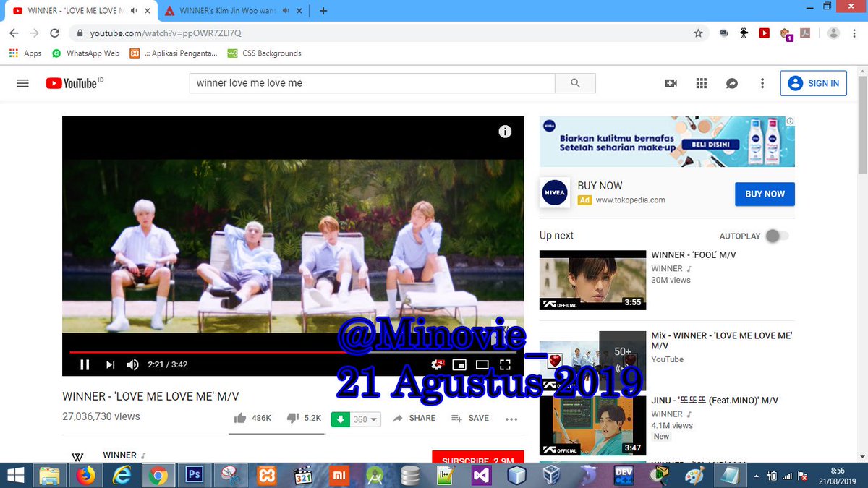Bookmark this page with the star
Viewport: 868px width, 488px height.
(698, 33)
